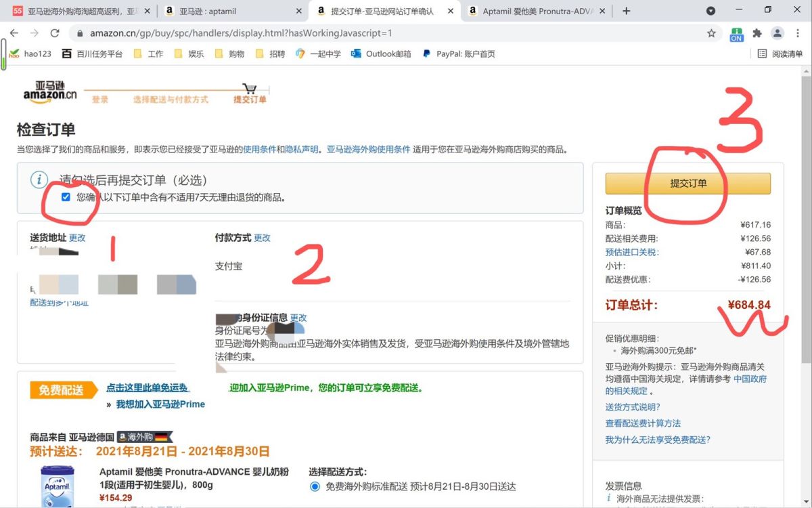Click the 提交订单 submit order button
The height and width of the screenshot is (508, 812).
[688, 184]
